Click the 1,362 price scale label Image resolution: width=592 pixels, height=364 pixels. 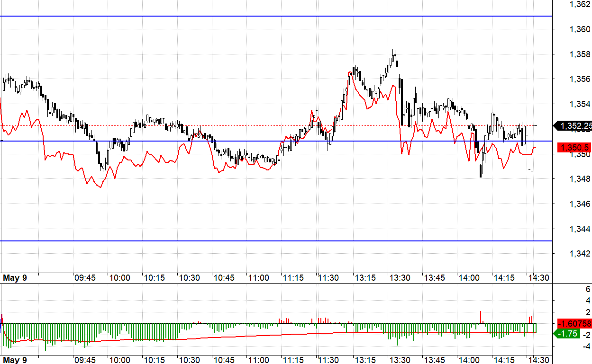point(579,5)
